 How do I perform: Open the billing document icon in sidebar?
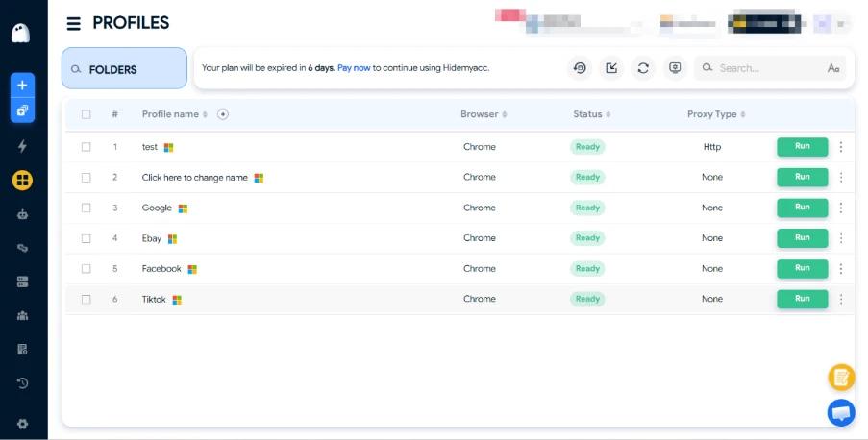pyautogui.click(x=22, y=350)
